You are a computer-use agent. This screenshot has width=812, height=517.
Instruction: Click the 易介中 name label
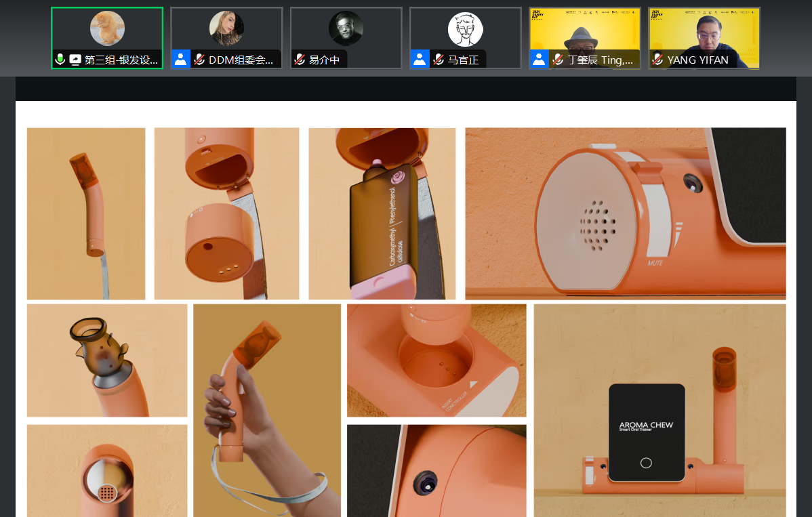pyautogui.click(x=324, y=60)
